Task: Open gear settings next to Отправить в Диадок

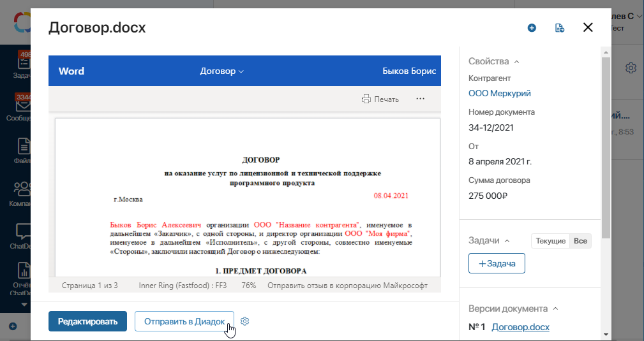Action: (244, 321)
